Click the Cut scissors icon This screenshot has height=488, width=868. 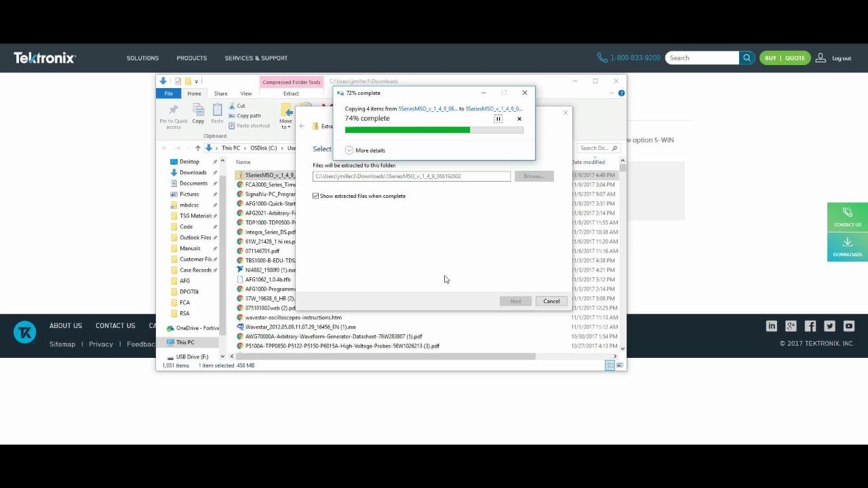coord(233,106)
